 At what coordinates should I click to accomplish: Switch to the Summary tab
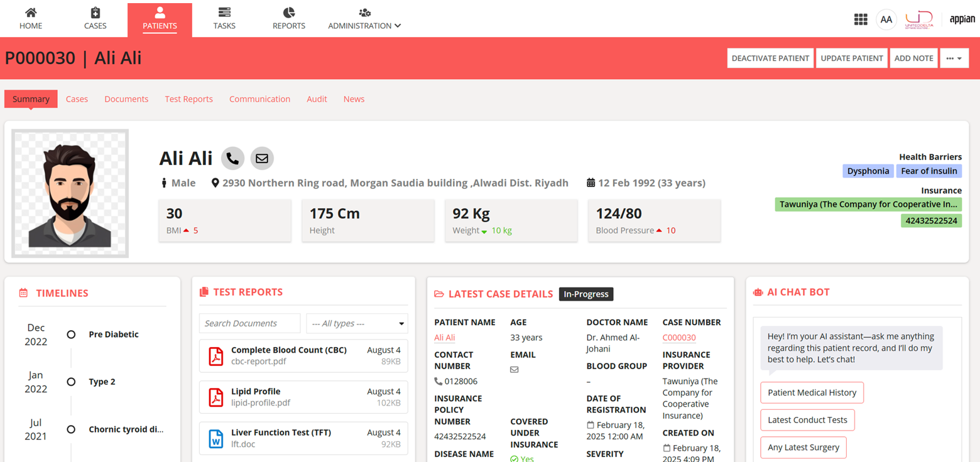pos(31,99)
